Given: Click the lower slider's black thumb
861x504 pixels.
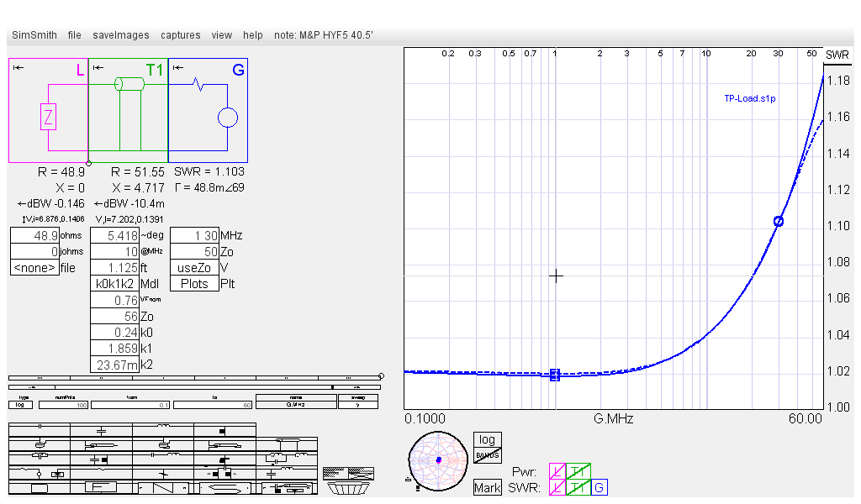Looking at the screenshot, I should tap(333, 387).
